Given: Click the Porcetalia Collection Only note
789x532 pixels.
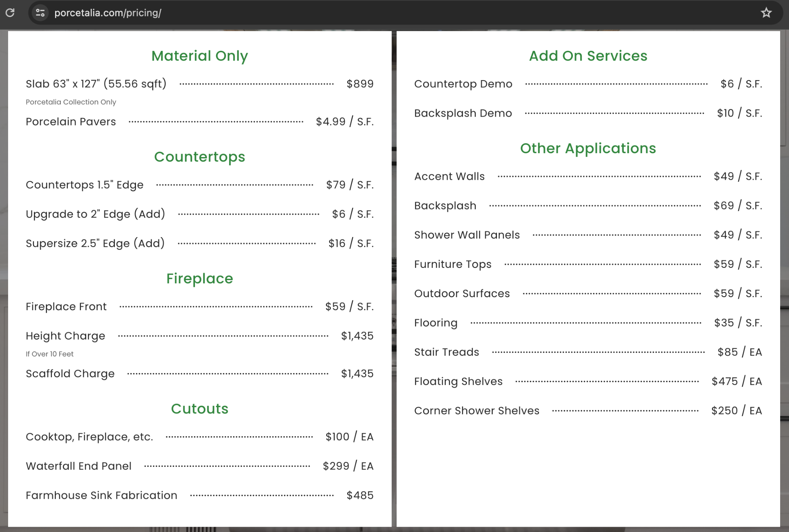Looking at the screenshot, I should tap(71, 102).
